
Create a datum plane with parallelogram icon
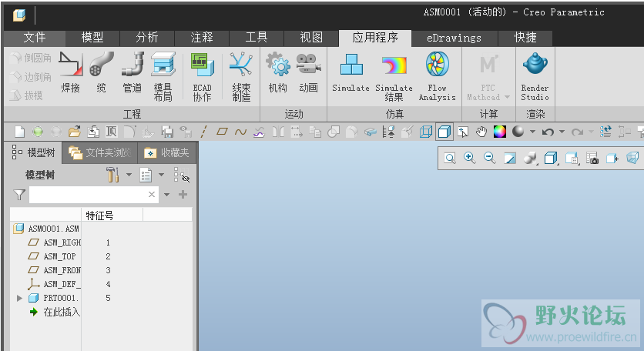pyautogui.click(x=222, y=132)
